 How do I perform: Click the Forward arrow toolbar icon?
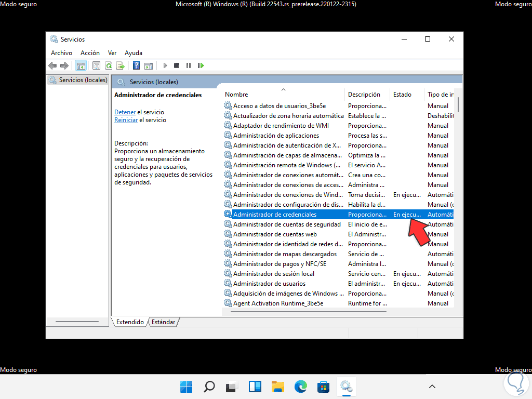(64, 65)
